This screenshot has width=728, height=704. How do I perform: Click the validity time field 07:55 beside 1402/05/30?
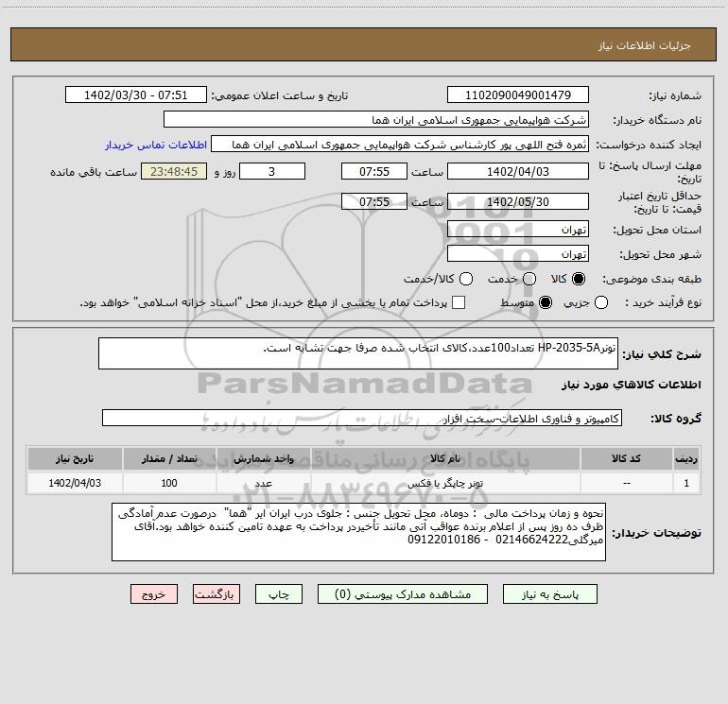tap(374, 201)
